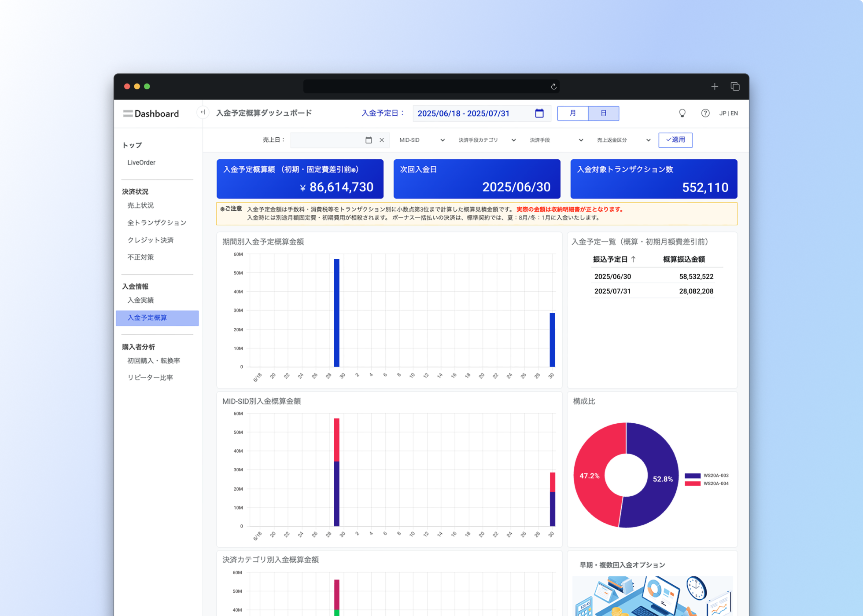Click the 適用 apply button
The height and width of the screenshot is (616, 863).
coord(675,140)
